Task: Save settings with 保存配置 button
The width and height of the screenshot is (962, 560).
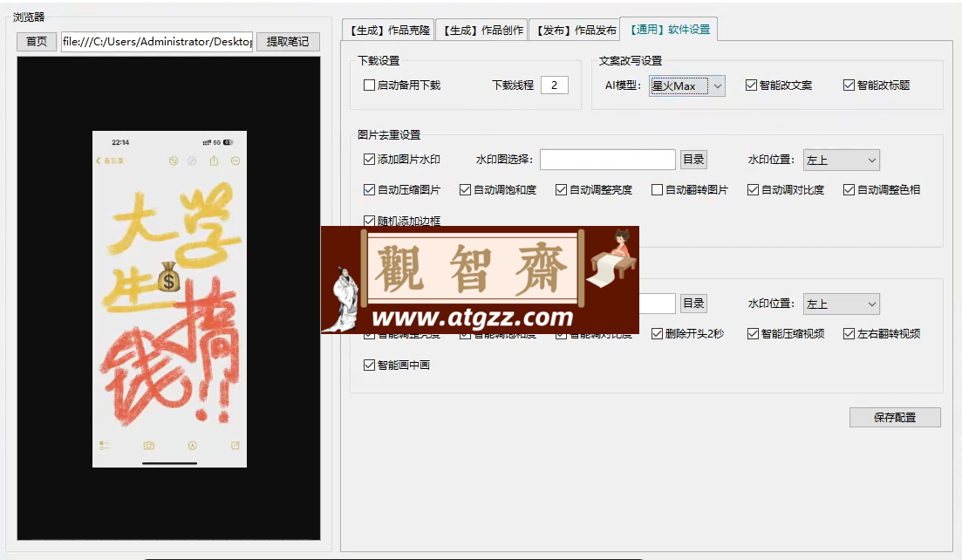Action: tap(895, 417)
